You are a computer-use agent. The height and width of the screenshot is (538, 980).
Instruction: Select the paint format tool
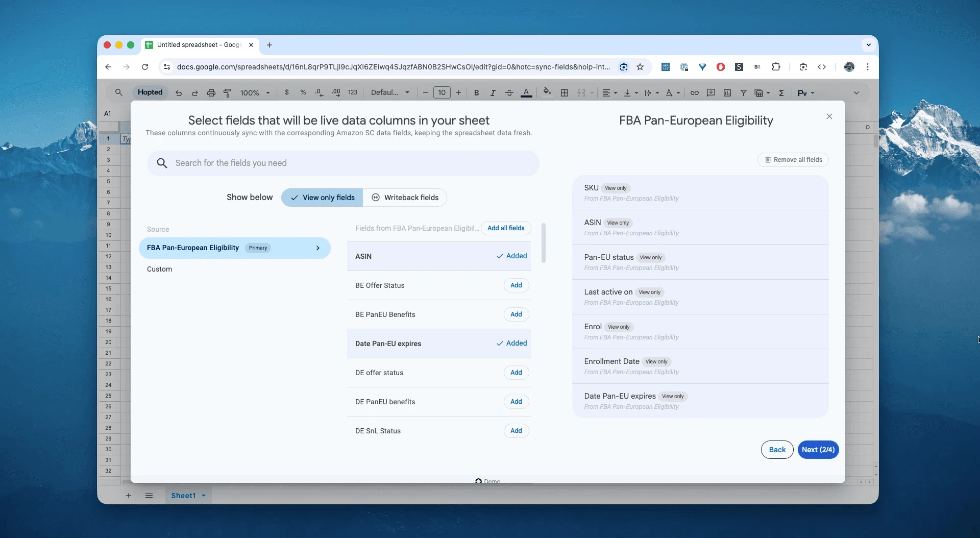(227, 93)
